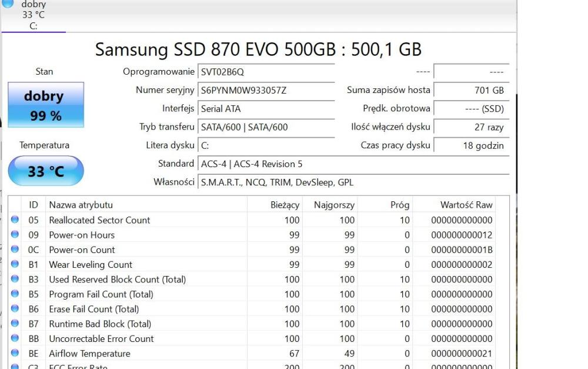The image size is (588, 369).
Task: Click the dobry 99% health status button
Action: pos(45,104)
